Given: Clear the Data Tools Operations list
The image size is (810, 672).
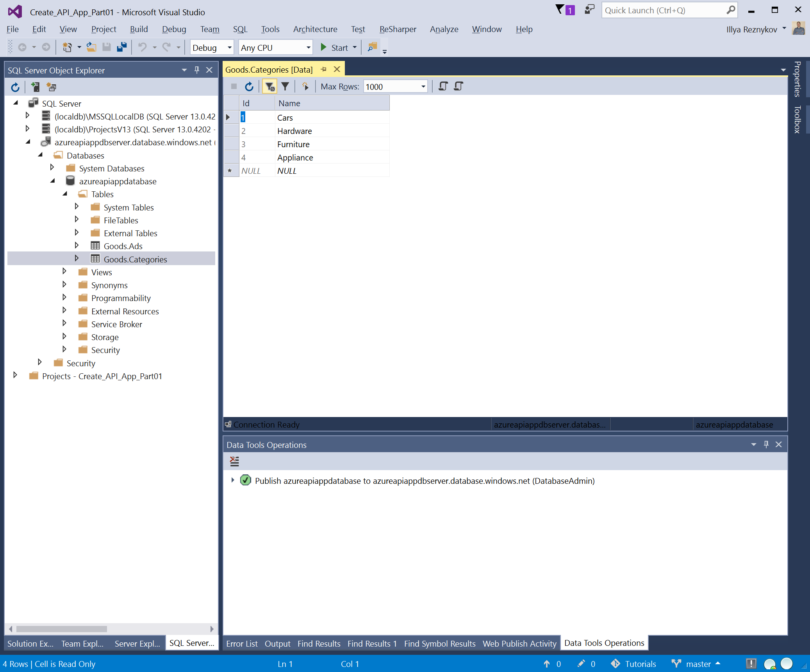Looking at the screenshot, I should 234,462.
